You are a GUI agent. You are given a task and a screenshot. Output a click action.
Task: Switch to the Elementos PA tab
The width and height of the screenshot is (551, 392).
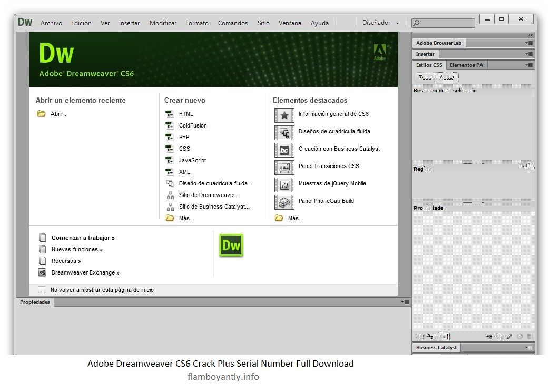click(x=466, y=65)
